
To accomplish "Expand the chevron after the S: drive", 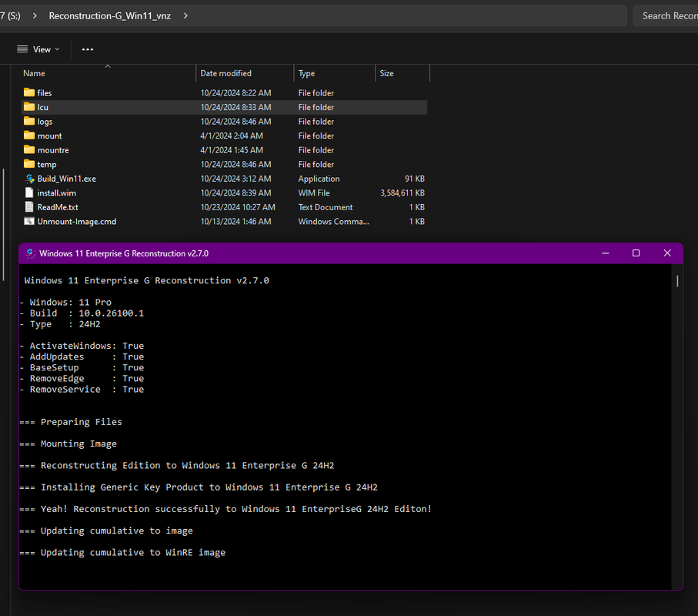I will [x=35, y=16].
